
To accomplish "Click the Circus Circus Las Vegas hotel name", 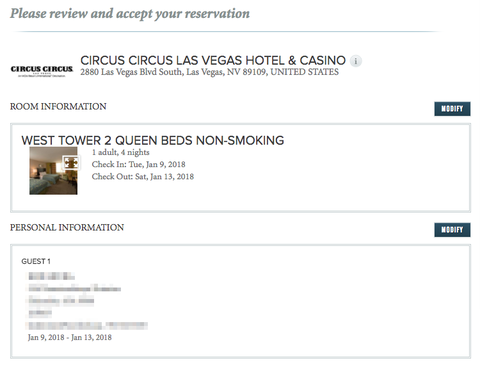I will [213, 60].
